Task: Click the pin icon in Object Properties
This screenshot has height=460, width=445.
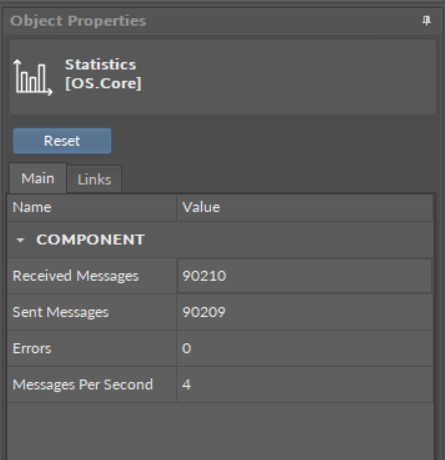Action: pos(426,21)
